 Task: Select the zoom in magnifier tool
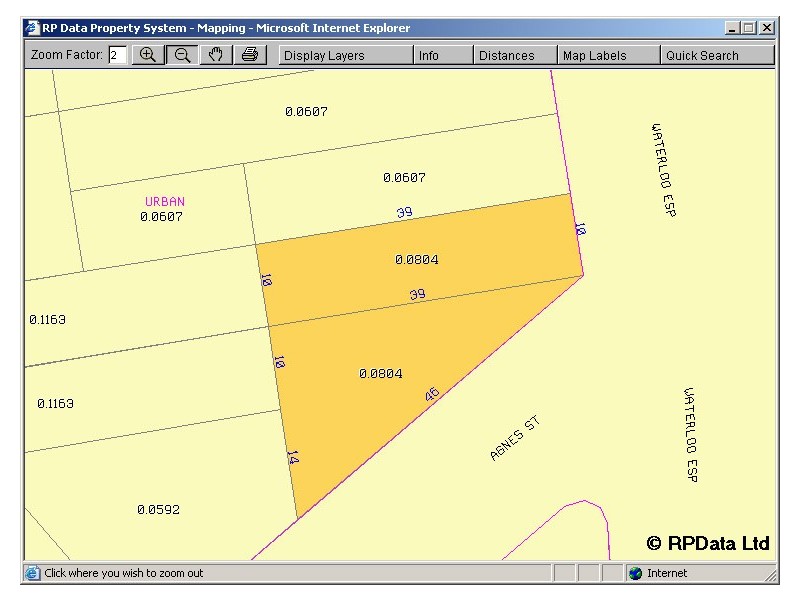coord(148,55)
